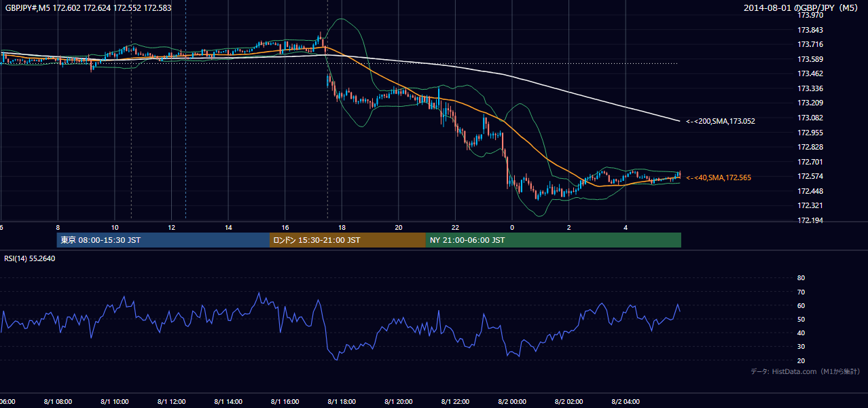This screenshot has width=868, height=408.
Task: Click price axis value 173.336
Action: click(x=810, y=88)
